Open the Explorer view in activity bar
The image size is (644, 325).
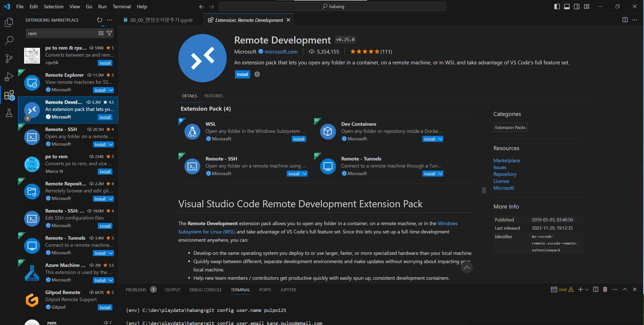point(9,22)
